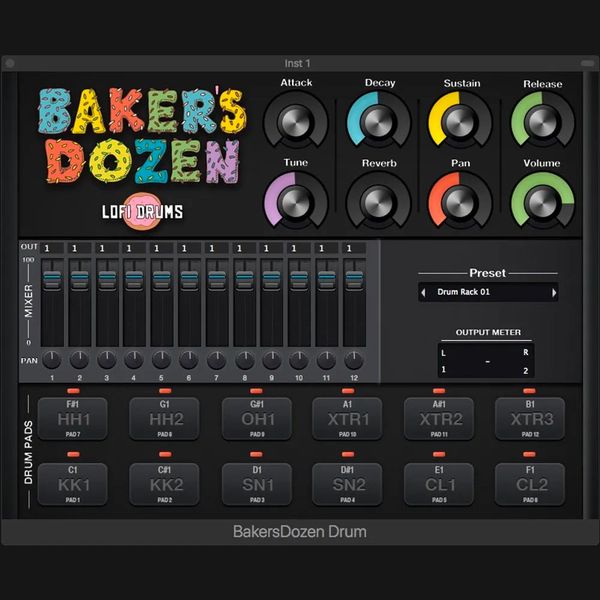Click the BakersDozen Drum footer label
This screenshot has width=600, height=600.
point(300,532)
